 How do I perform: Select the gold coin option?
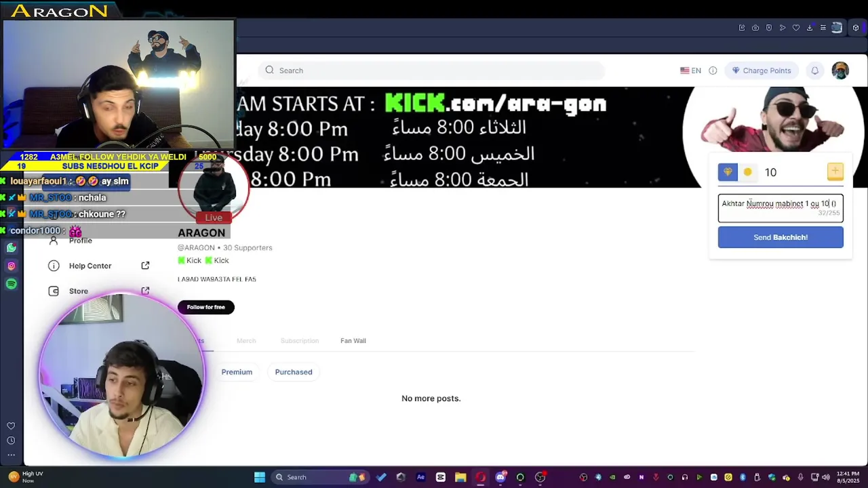click(x=748, y=172)
